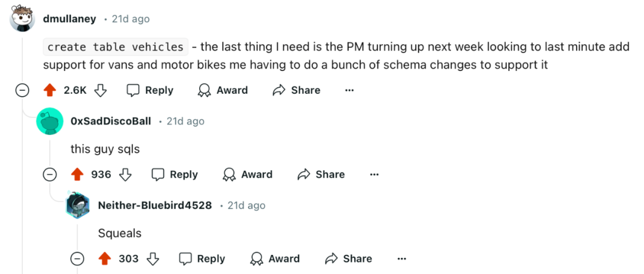Open Neither-Bluebird4528's avatar
Image resolution: width=644 pixels, height=274 pixels.
coord(77,205)
